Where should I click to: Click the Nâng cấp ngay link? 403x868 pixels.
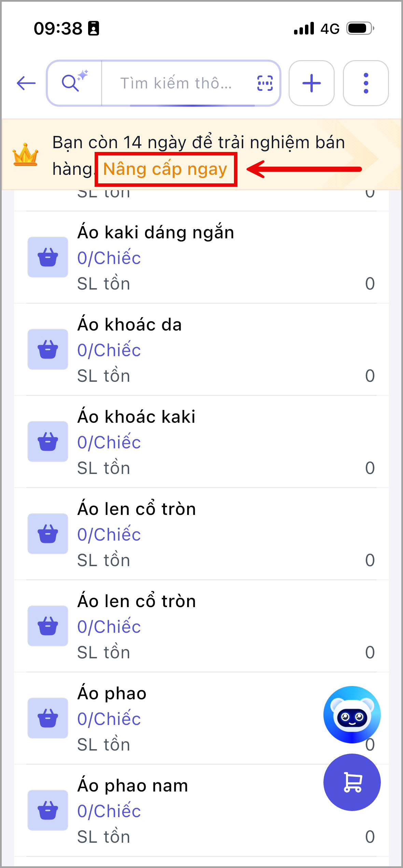[x=165, y=169]
